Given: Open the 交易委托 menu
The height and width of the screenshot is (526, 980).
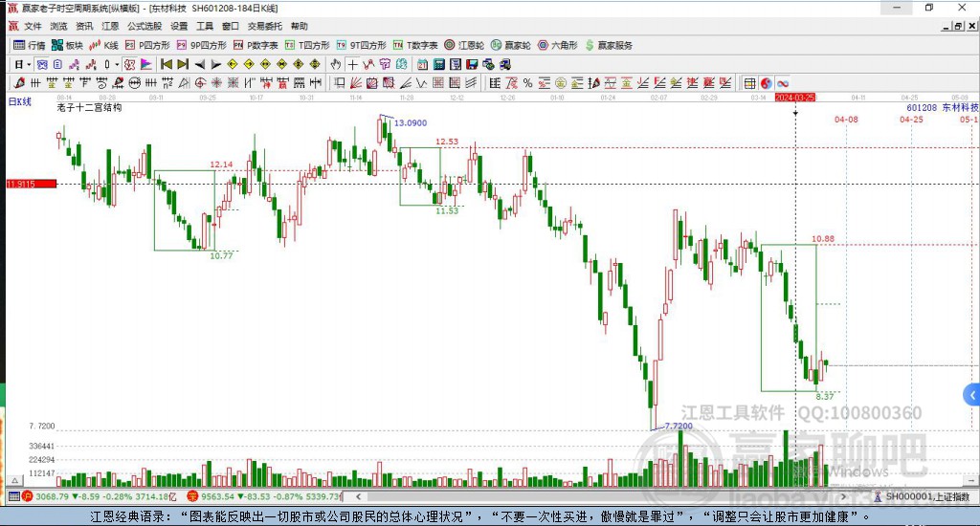Looking at the screenshot, I should pyautogui.click(x=265, y=26).
